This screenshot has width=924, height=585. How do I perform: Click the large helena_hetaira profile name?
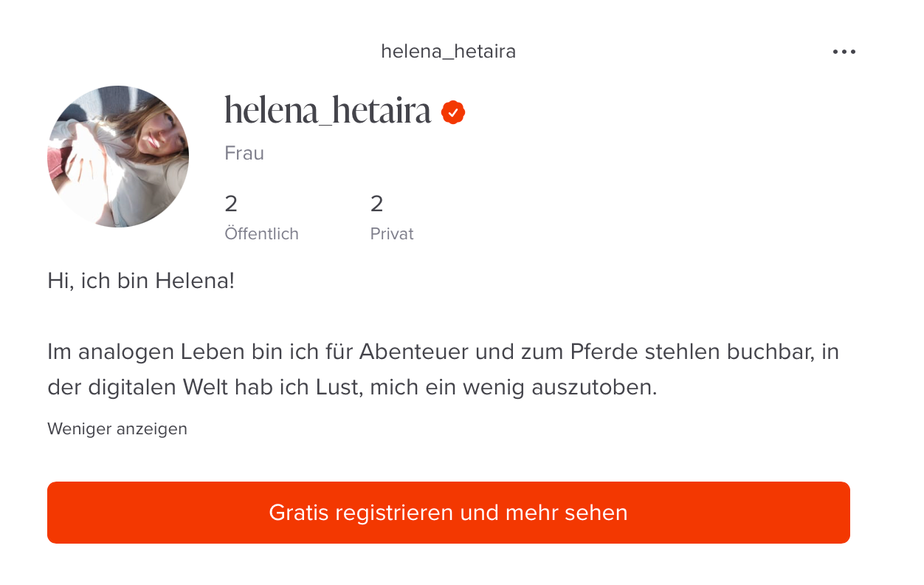(328, 111)
